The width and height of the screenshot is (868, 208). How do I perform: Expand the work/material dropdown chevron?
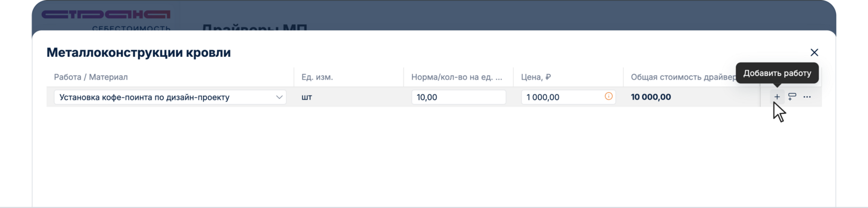point(279,97)
